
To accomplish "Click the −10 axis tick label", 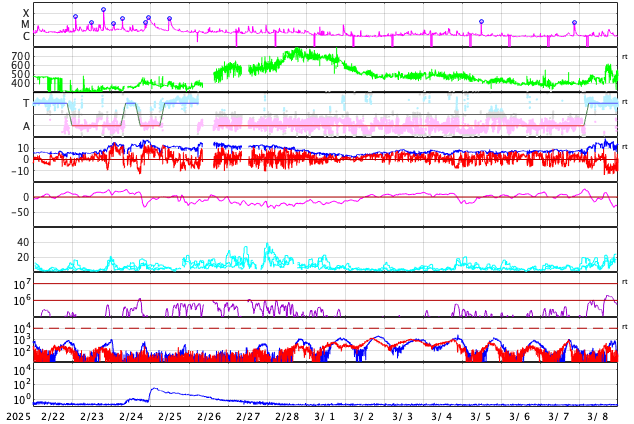I will (x=20, y=171).
